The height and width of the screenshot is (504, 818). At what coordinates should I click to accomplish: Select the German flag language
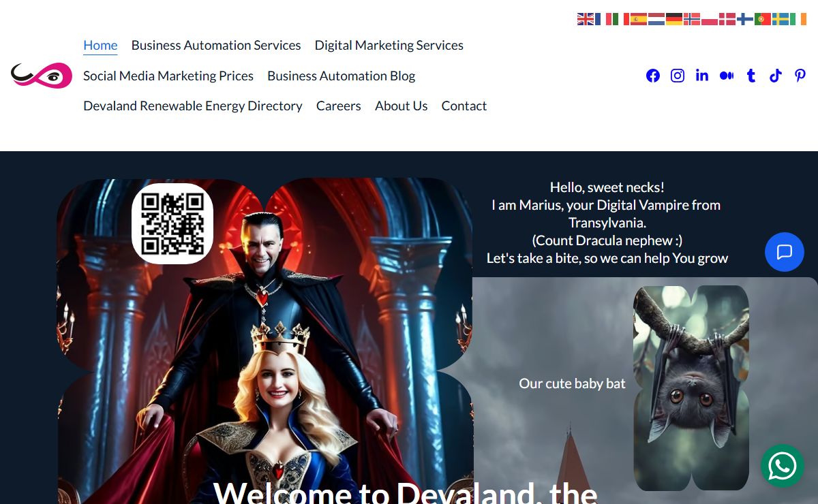point(674,19)
